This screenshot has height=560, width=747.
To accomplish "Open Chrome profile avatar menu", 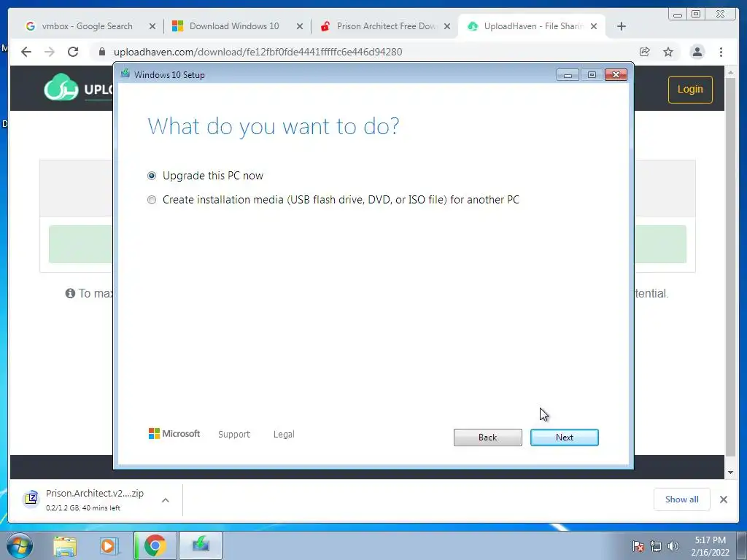I will point(697,52).
